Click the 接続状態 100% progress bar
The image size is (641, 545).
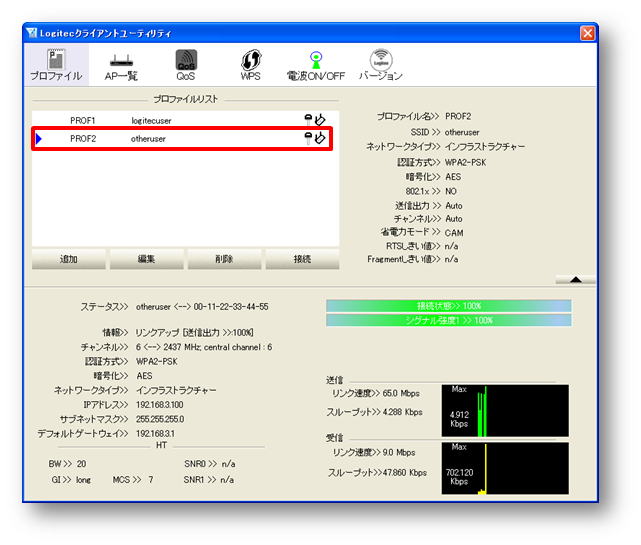click(x=448, y=306)
